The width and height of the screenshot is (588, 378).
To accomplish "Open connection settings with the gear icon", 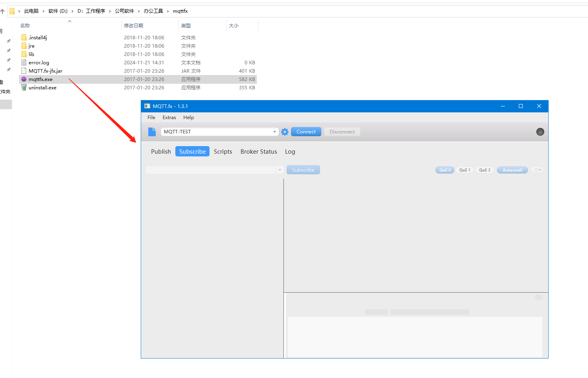I will tap(285, 132).
